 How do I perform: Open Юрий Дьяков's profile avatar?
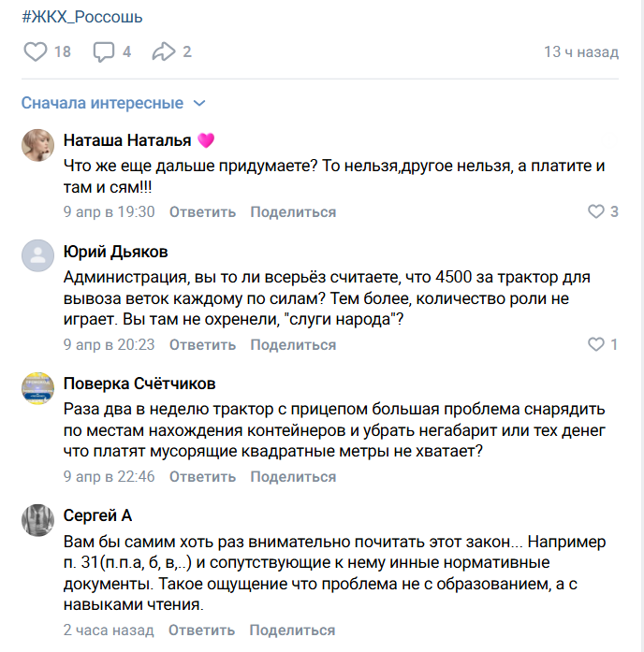37,255
